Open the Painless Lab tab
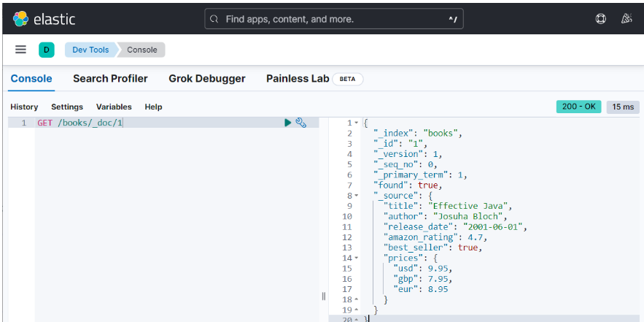Screen dimensions: 644x322 (x=298, y=79)
